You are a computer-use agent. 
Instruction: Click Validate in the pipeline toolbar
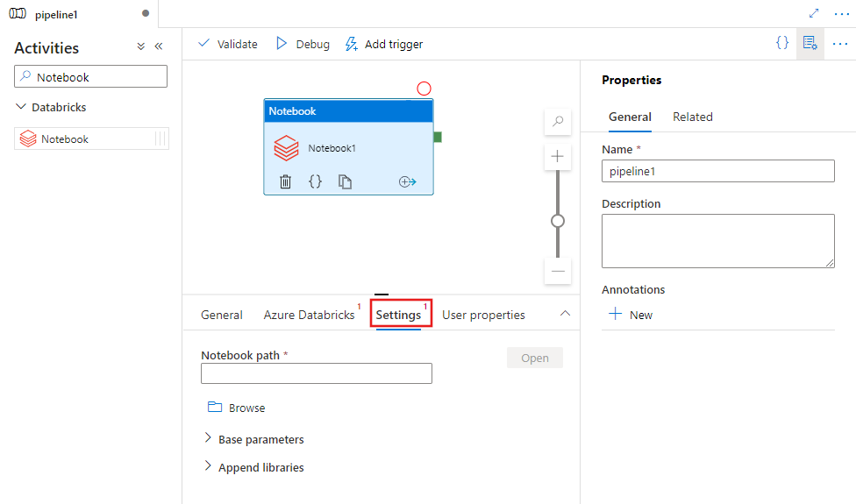coord(228,44)
